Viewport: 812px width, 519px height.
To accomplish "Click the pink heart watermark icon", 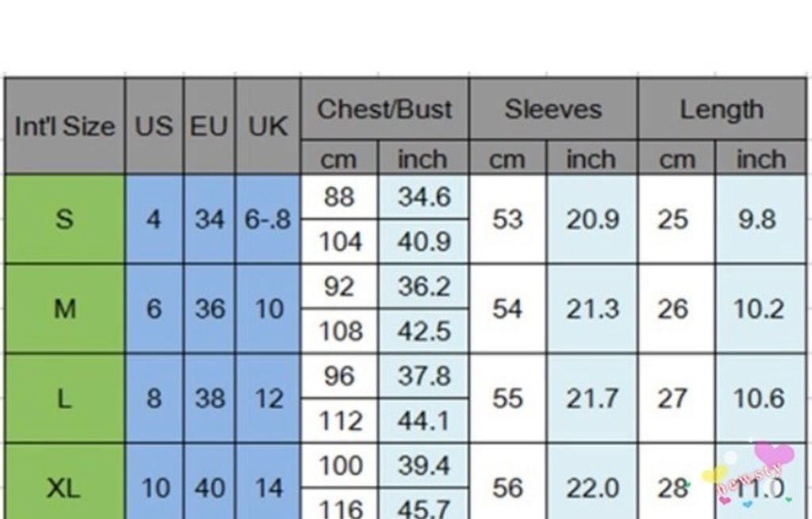I will pyautogui.click(x=773, y=456).
